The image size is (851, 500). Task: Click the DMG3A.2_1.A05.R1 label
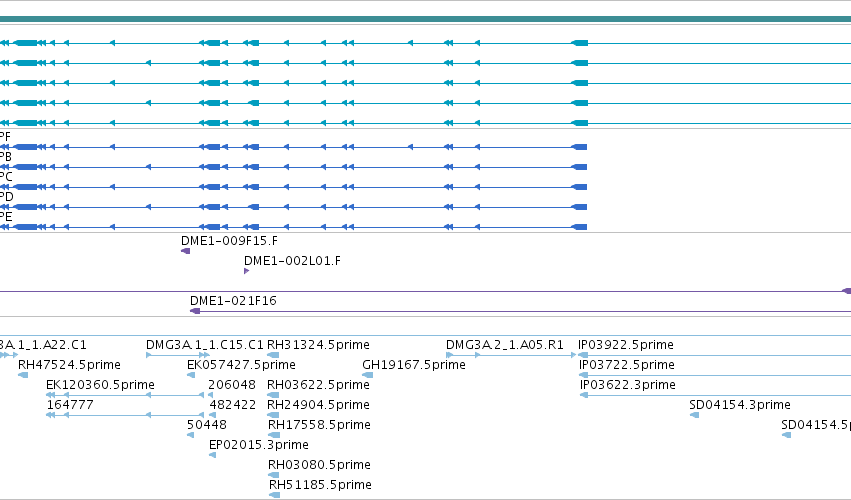pyautogui.click(x=505, y=345)
